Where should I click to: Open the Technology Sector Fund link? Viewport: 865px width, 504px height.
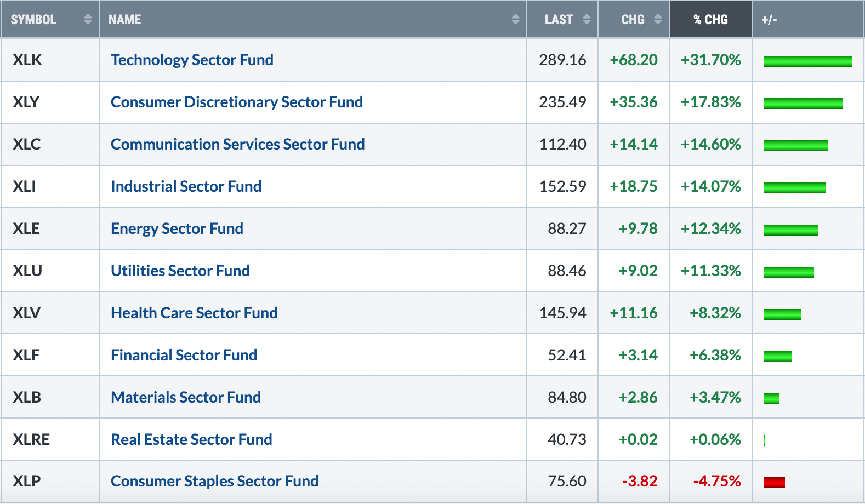[192, 60]
